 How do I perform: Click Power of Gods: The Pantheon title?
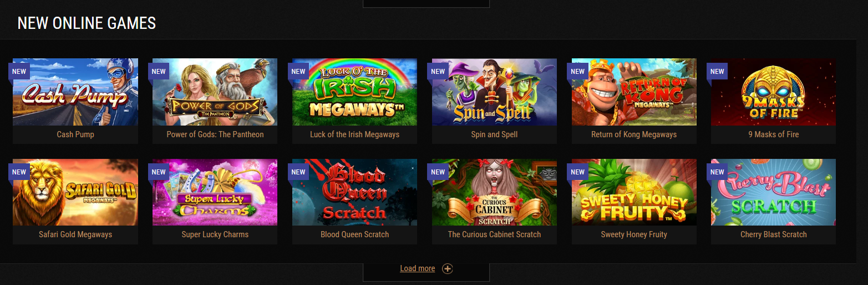point(215,134)
